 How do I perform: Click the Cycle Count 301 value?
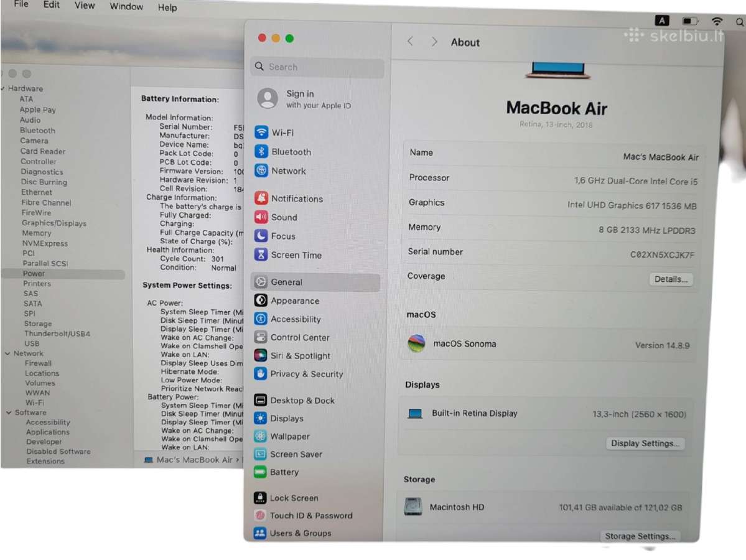pyautogui.click(x=217, y=259)
